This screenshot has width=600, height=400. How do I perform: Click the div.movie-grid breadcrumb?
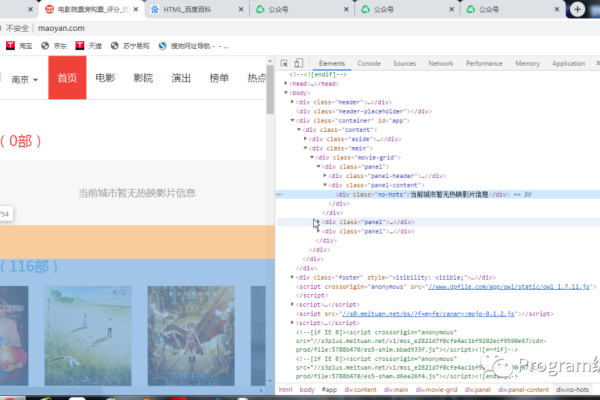(437, 390)
